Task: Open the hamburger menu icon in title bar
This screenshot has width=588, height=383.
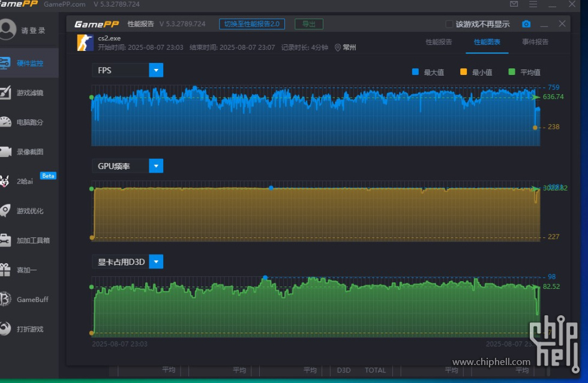Action: pos(533,4)
